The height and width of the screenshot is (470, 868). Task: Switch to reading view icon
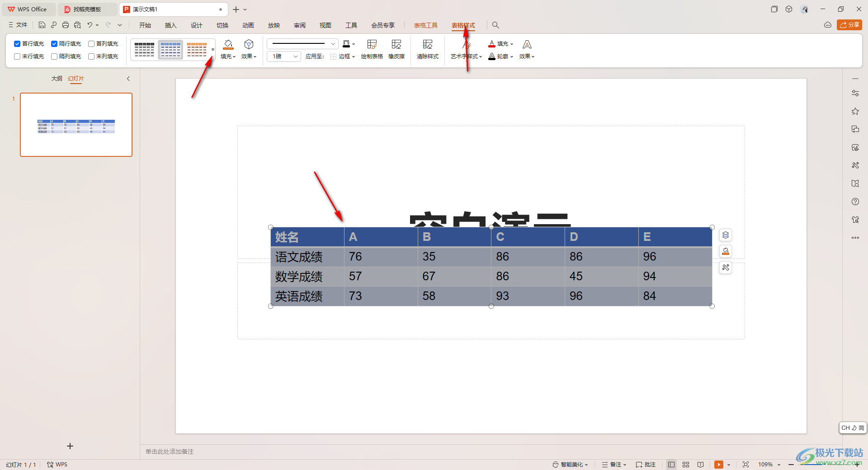click(700, 465)
